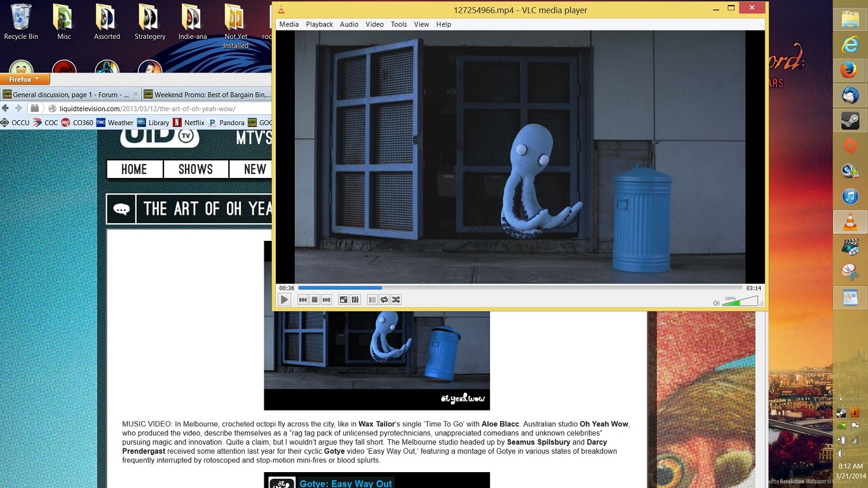Viewport: 868px width, 488px height.
Task: Go back in Firefox history
Action: [6, 109]
